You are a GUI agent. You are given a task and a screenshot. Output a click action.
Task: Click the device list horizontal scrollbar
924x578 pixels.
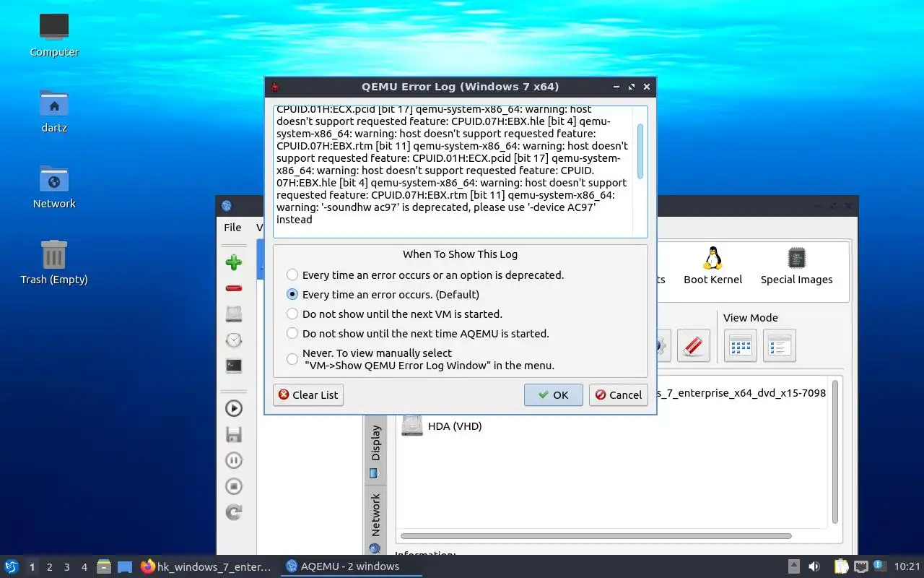(596, 536)
